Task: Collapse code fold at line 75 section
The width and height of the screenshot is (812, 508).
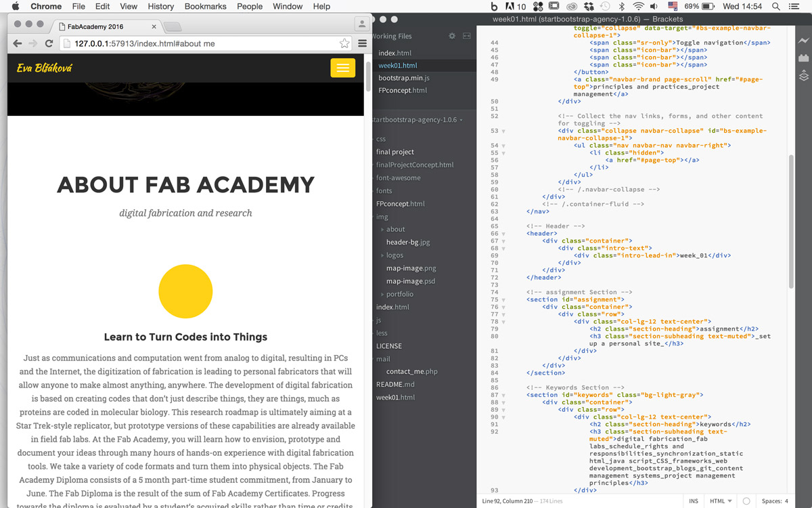Action: [503, 299]
